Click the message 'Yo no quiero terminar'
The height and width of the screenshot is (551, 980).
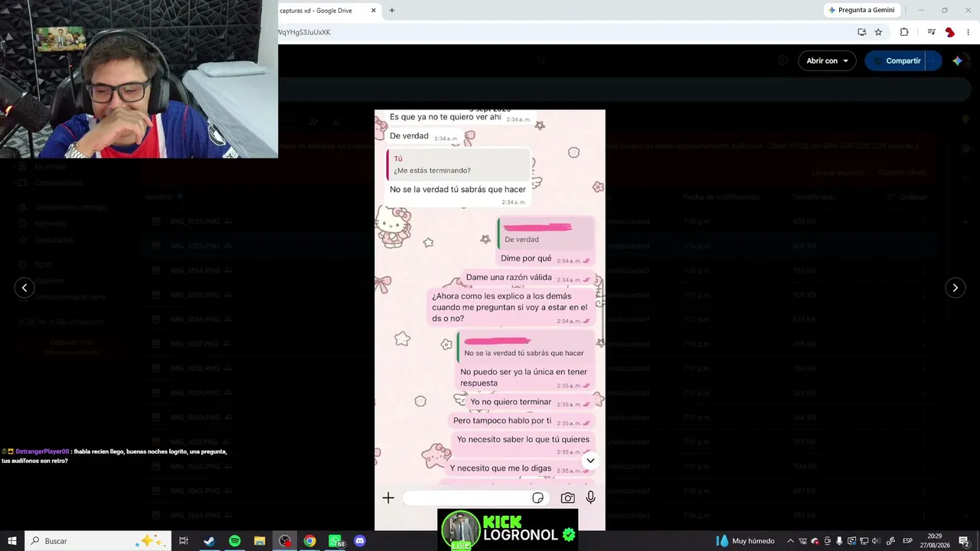point(531,403)
